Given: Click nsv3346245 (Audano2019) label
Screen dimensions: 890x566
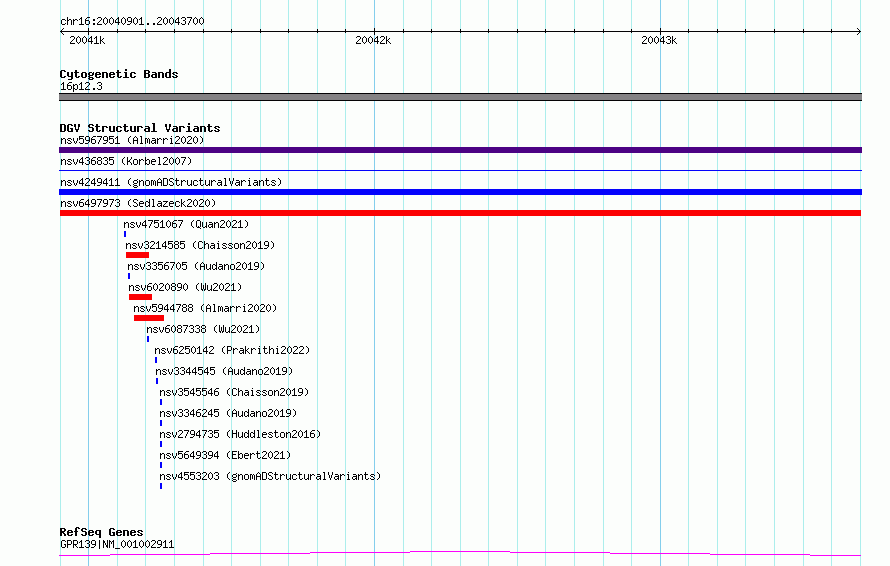Looking at the screenshot, I should (x=228, y=413).
